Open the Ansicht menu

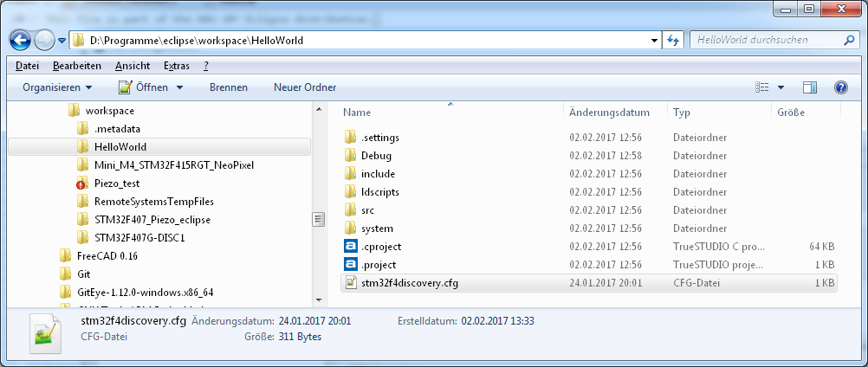point(133,66)
